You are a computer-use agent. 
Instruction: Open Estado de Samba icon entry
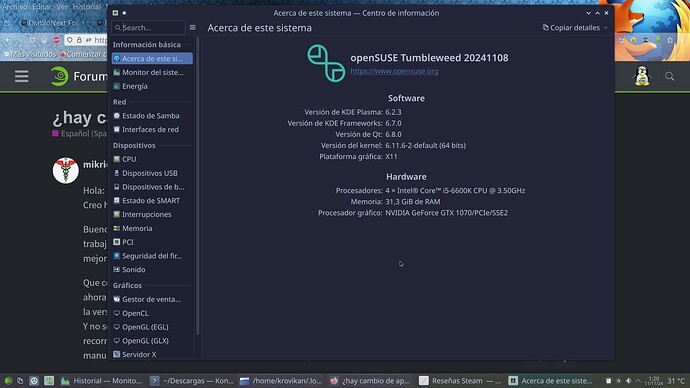117,116
